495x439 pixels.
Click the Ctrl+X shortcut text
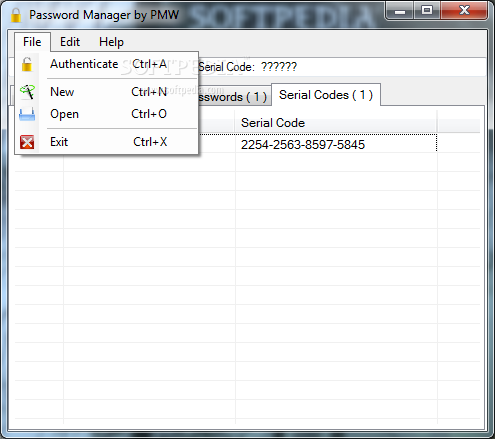coord(150,142)
